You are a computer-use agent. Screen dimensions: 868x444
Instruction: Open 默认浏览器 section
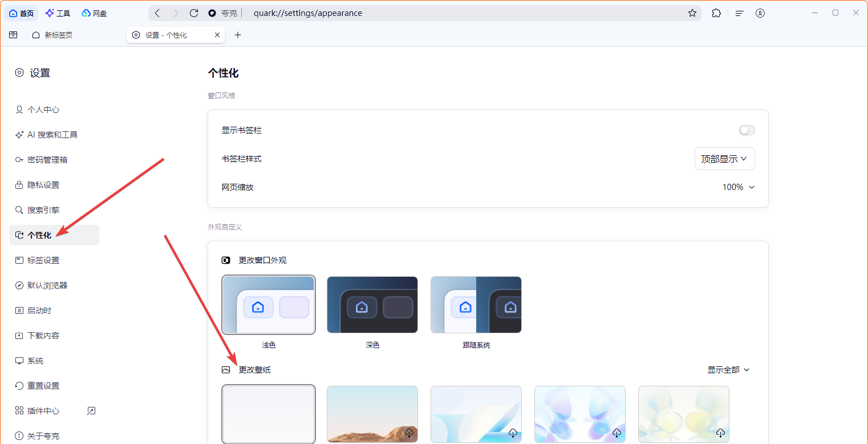click(54, 285)
